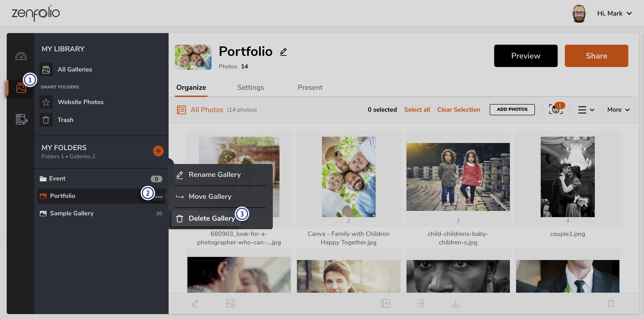Click Mark's profile avatar
644x319 pixels.
pyautogui.click(x=579, y=13)
